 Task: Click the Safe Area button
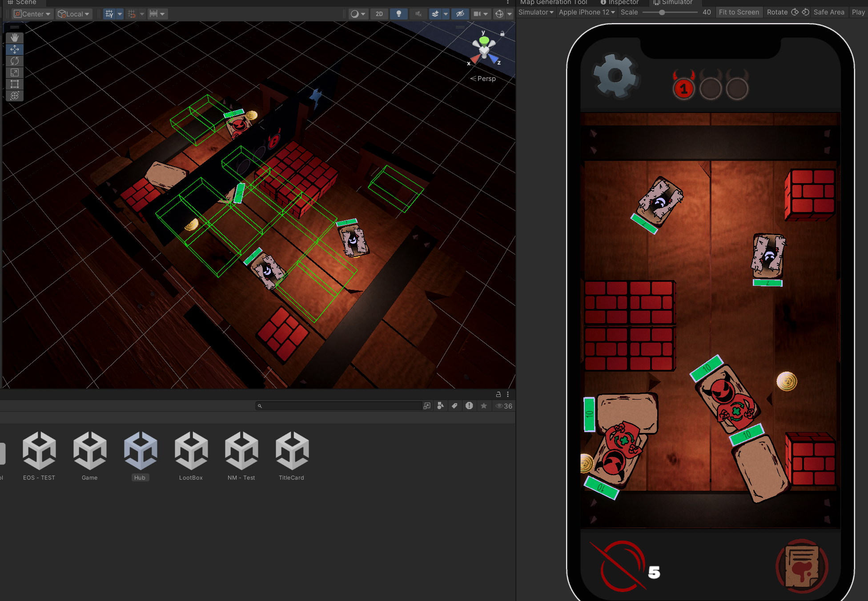coord(828,12)
